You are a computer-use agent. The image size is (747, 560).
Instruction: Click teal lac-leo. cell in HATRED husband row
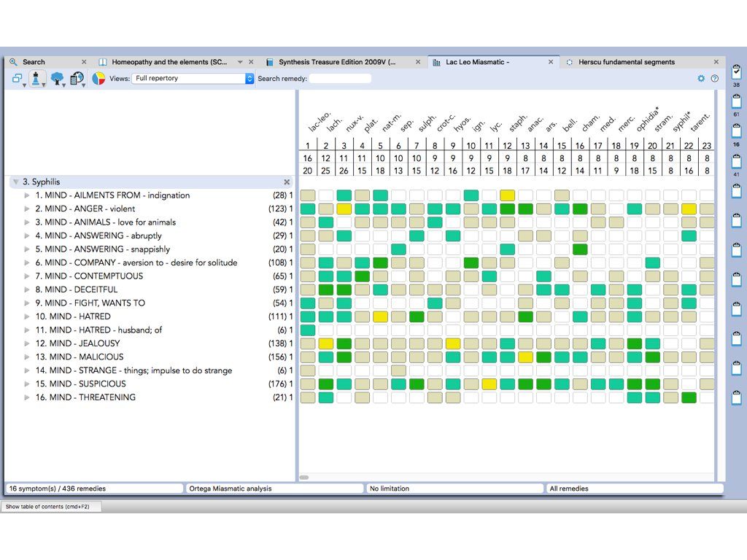click(x=308, y=330)
